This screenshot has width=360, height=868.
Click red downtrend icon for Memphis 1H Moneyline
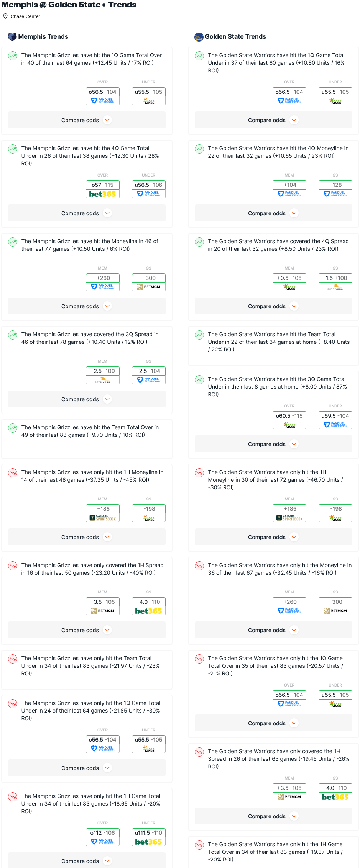(13, 473)
